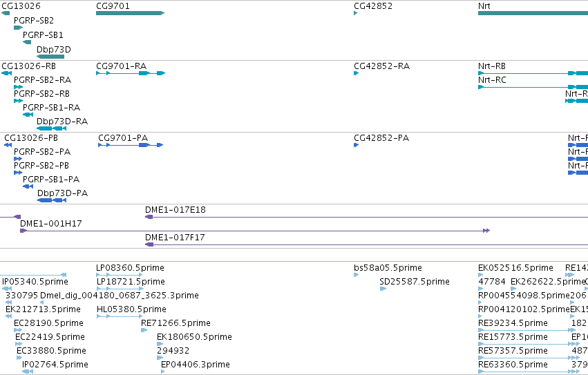Viewport: 588px width, 375px height.
Task: Click the PGRP-SB2-RB transcript label
Action: [x=41, y=94]
